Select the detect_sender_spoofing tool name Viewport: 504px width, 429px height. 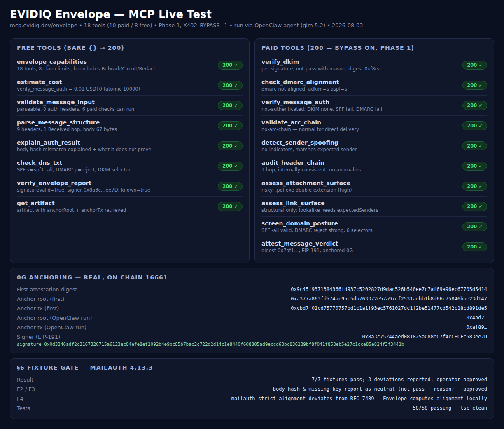coord(300,143)
